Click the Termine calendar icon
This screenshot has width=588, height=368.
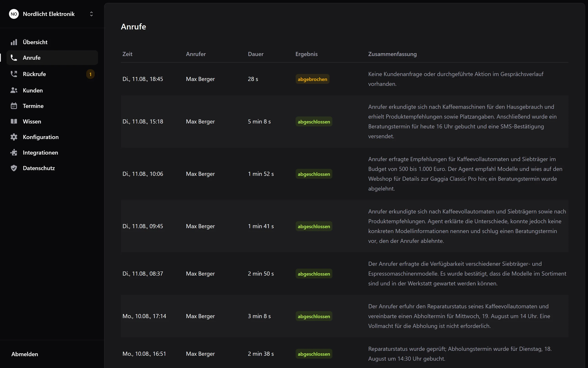[14, 106]
